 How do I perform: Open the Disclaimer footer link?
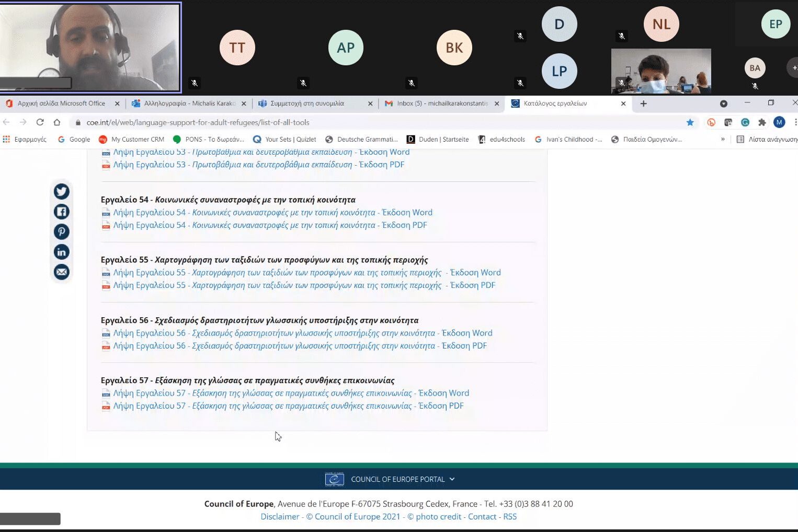tap(280, 517)
